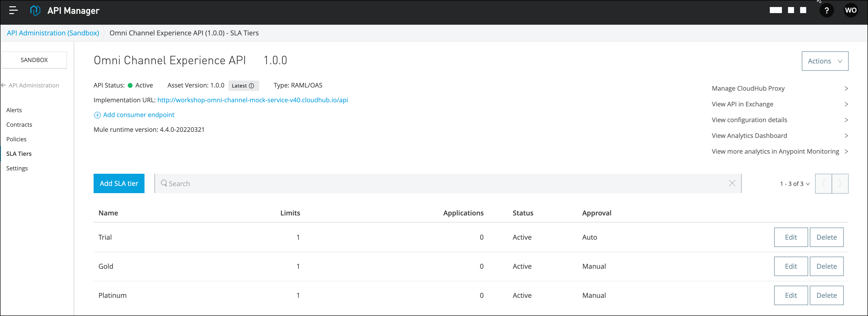
Task: Expand View configuration details chevron
Action: [x=846, y=120]
